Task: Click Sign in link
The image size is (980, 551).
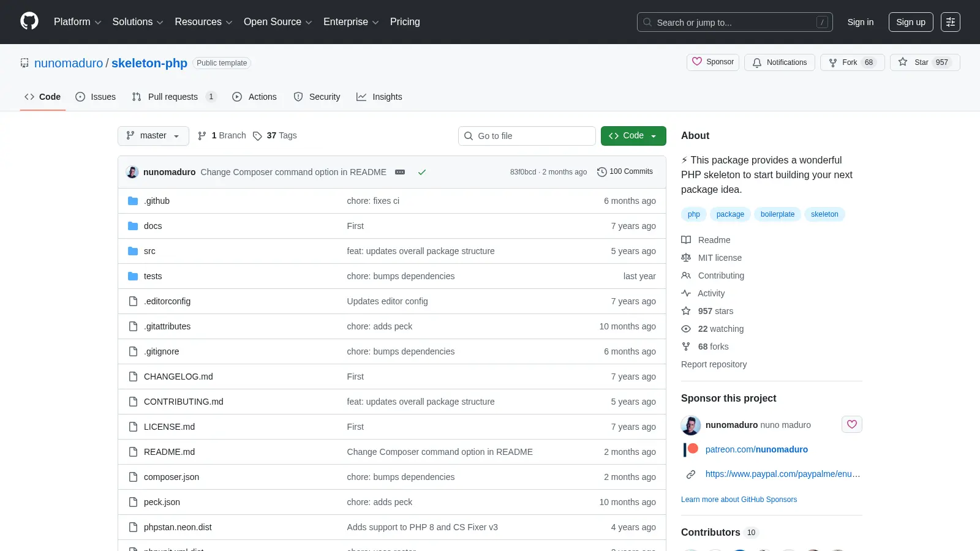Action: pos(861,22)
